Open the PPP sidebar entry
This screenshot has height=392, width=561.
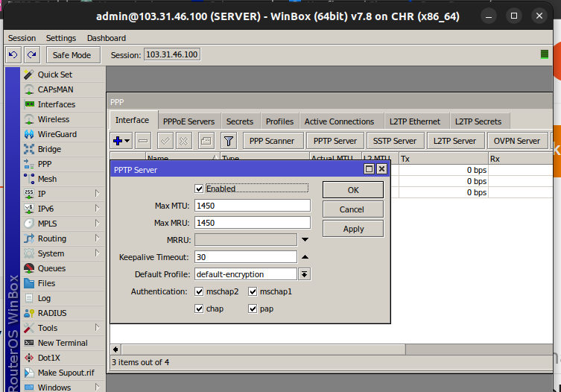[63, 164]
